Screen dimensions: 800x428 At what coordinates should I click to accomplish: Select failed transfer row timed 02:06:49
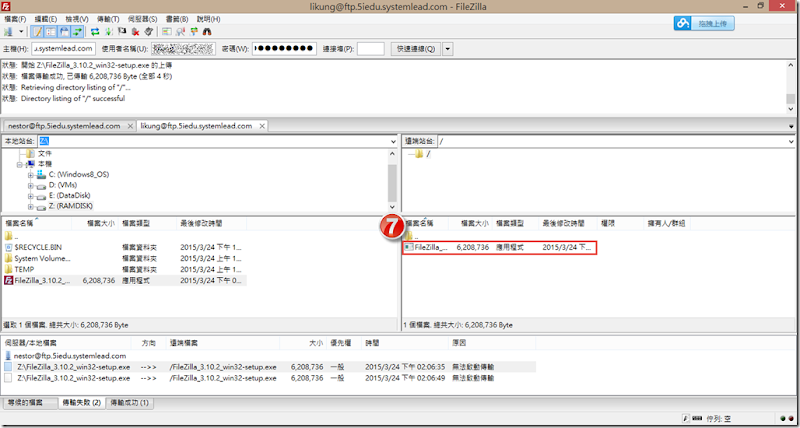pyautogui.click(x=269, y=378)
